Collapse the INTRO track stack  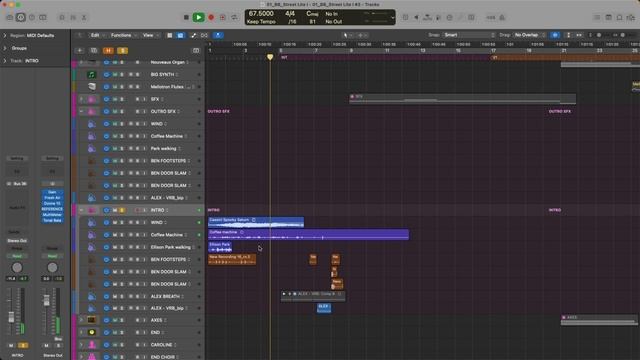pyautogui.click(x=81, y=210)
